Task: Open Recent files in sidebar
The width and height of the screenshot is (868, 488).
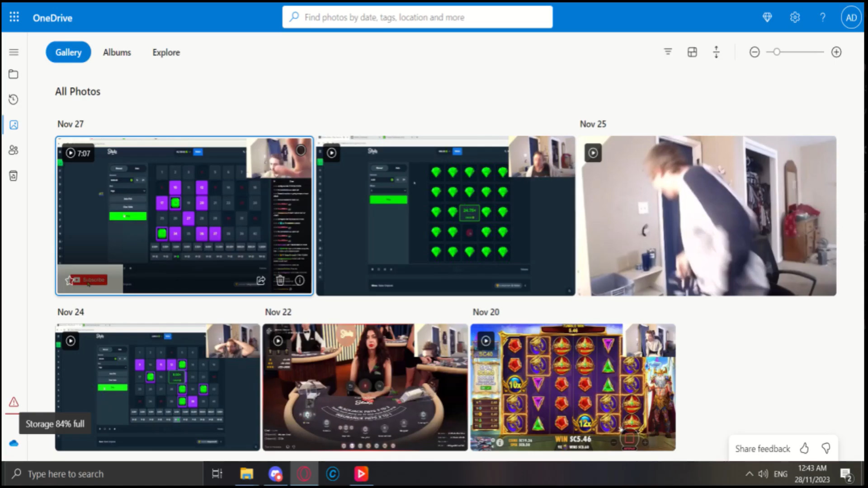Action: pyautogui.click(x=14, y=99)
